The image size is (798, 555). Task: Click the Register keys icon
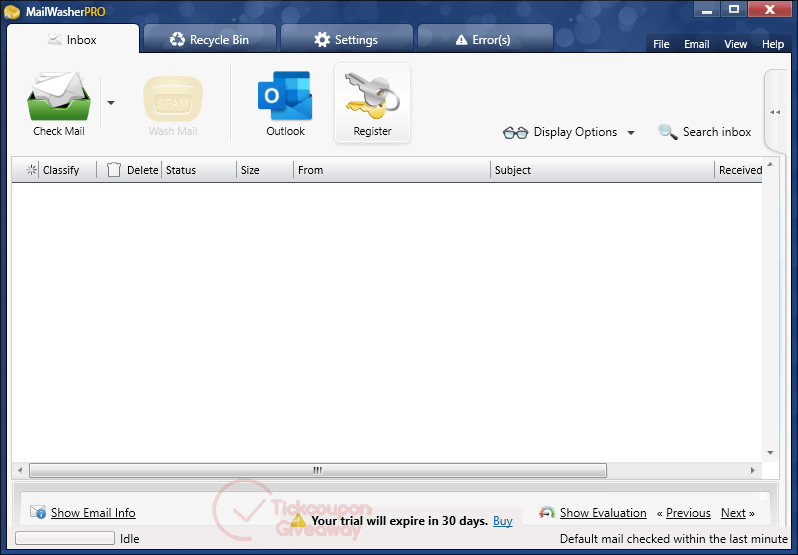click(373, 96)
